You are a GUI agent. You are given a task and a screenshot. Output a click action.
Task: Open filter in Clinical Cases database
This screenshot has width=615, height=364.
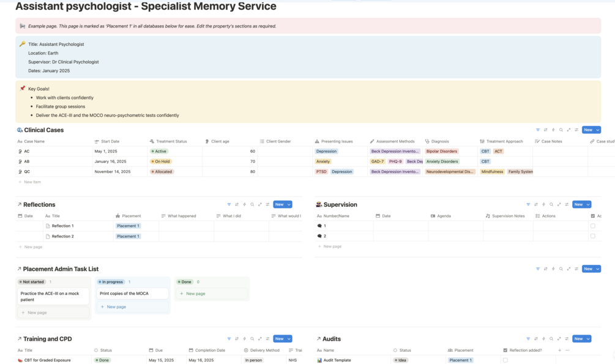[x=538, y=130]
